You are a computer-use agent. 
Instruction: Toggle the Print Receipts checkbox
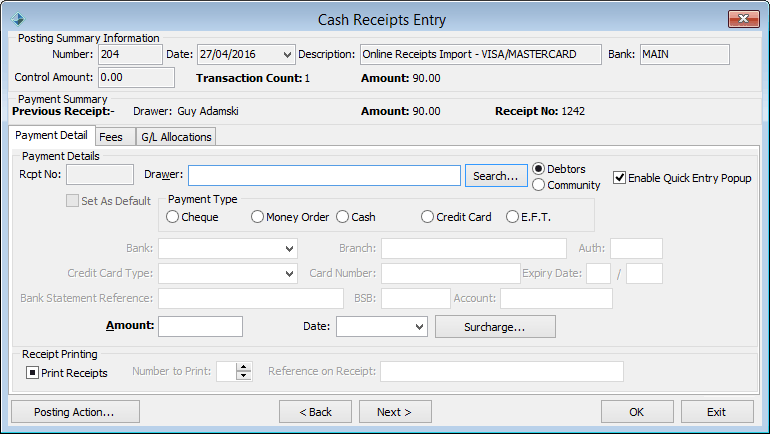click(x=32, y=373)
